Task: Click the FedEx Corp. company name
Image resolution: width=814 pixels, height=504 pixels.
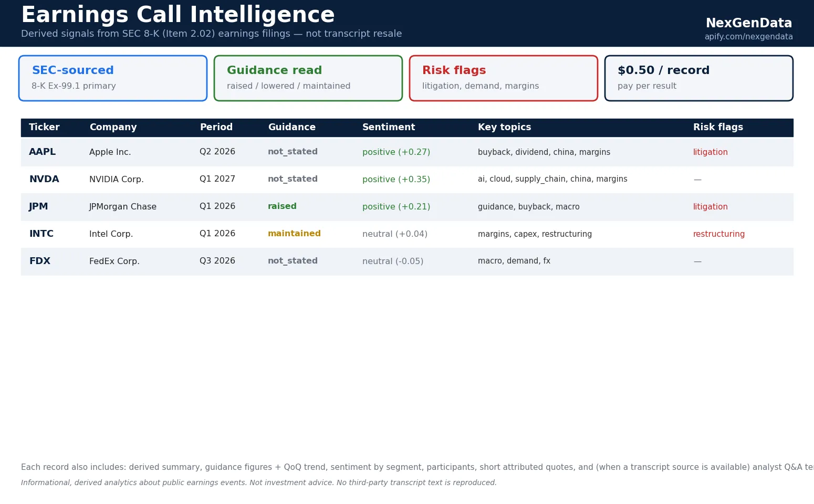Action: (x=114, y=261)
